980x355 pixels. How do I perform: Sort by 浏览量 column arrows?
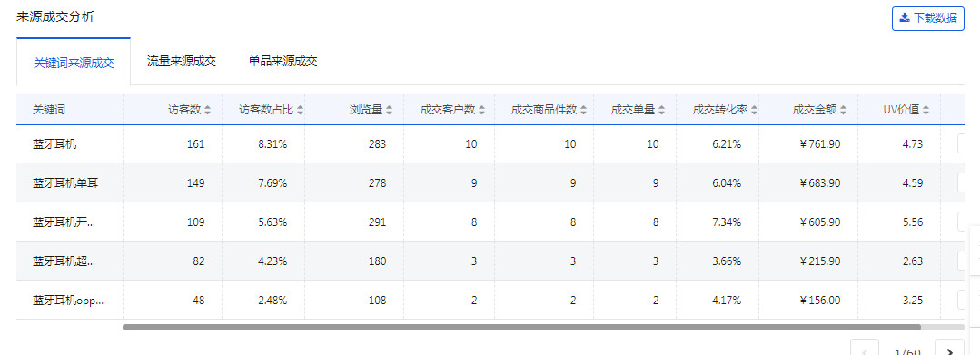[x=389, y=110]
